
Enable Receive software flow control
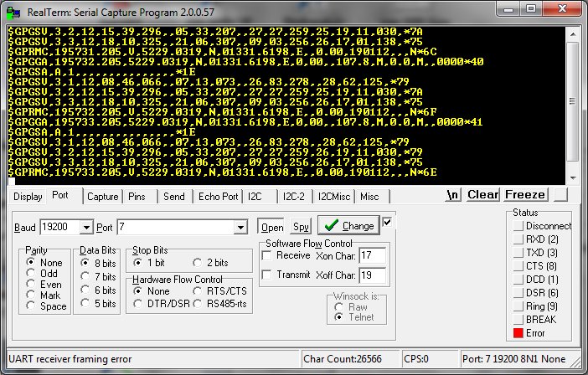[x=266, y=255]
